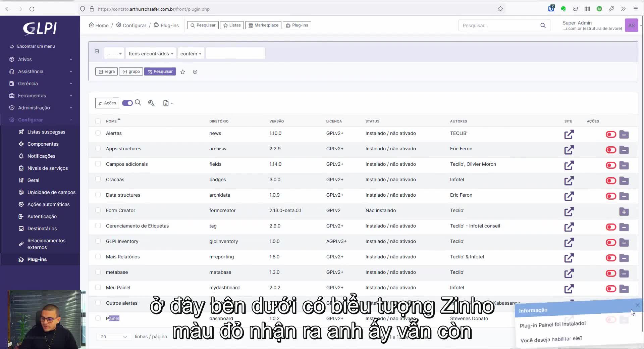Image resolution: width=644 pixels, height=349 pixels.
Task: Open the contém operator dropdown
Action: click(x=191, y=53)
